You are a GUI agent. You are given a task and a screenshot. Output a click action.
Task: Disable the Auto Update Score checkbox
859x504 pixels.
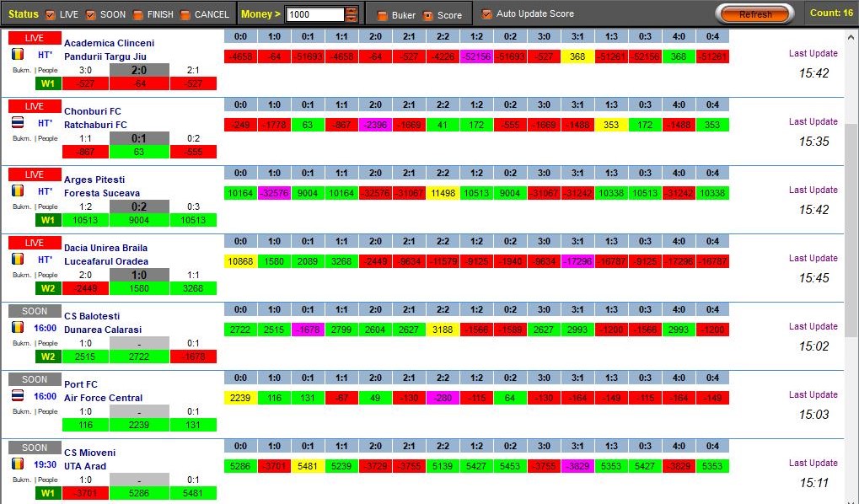click(x=486, y=14)
